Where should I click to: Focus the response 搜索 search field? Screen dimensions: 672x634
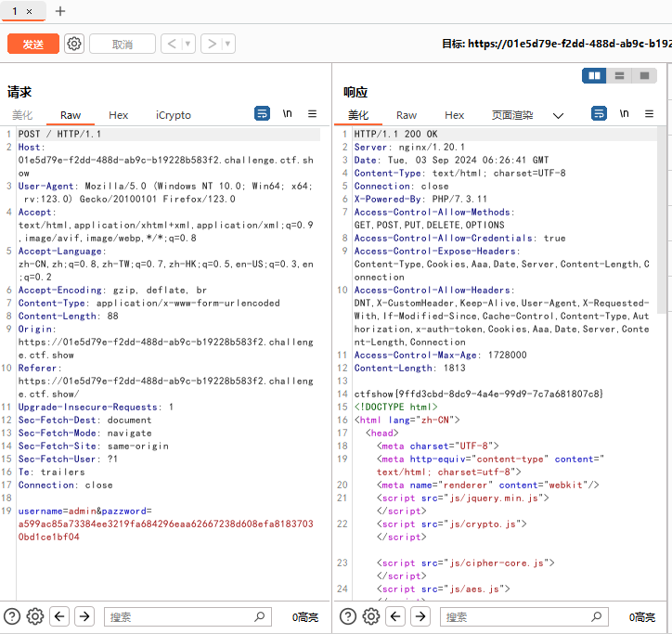(523, 617)
